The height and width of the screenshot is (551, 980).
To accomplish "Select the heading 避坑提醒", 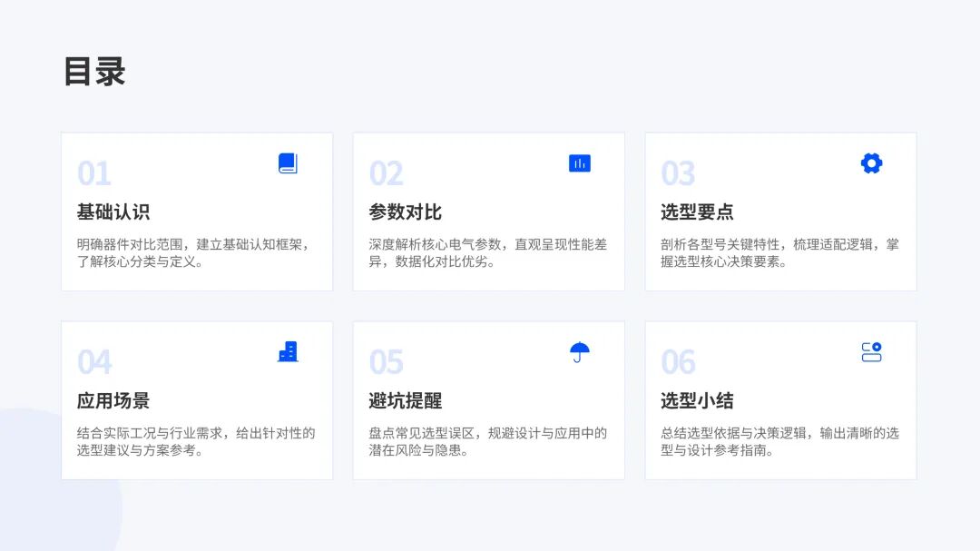I will (x=405, y=401).
